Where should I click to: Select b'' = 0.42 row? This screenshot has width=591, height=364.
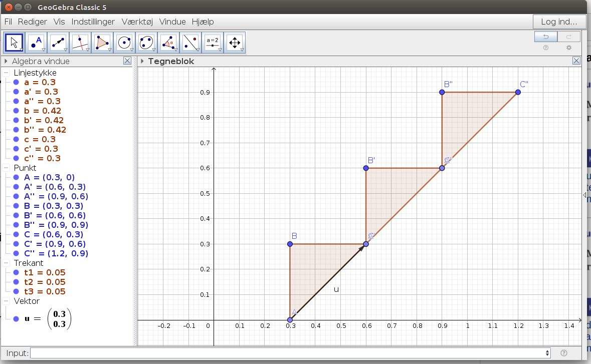click(x=45, y=130)
